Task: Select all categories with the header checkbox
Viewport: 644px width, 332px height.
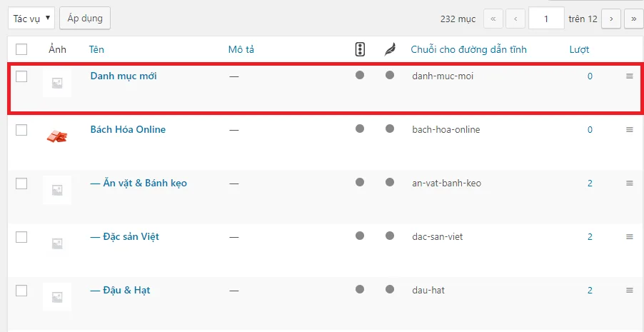Action: pyautogui.click(x=21, y=49)
